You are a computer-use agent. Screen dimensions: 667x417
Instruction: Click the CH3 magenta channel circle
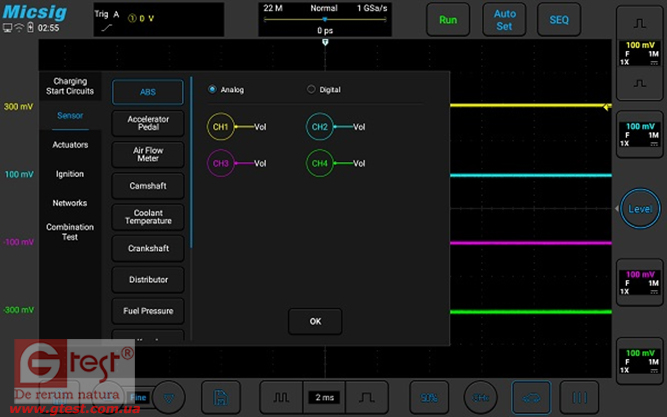220,163
